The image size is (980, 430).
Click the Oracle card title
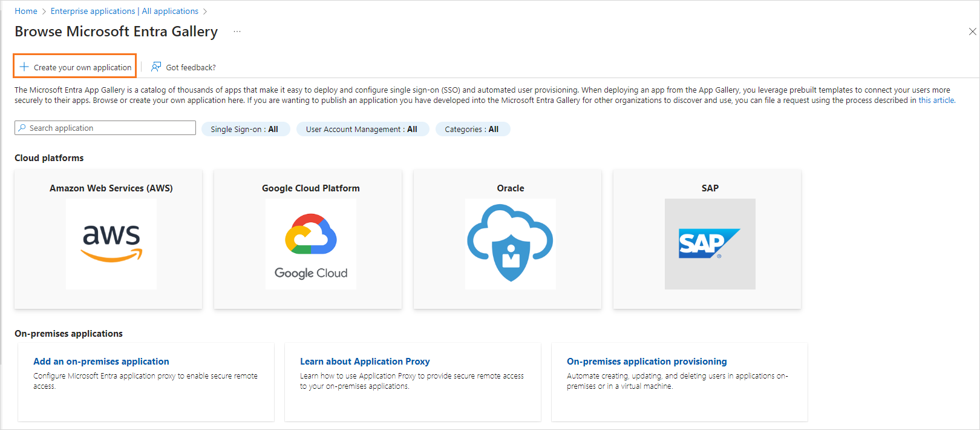(511, 188)
